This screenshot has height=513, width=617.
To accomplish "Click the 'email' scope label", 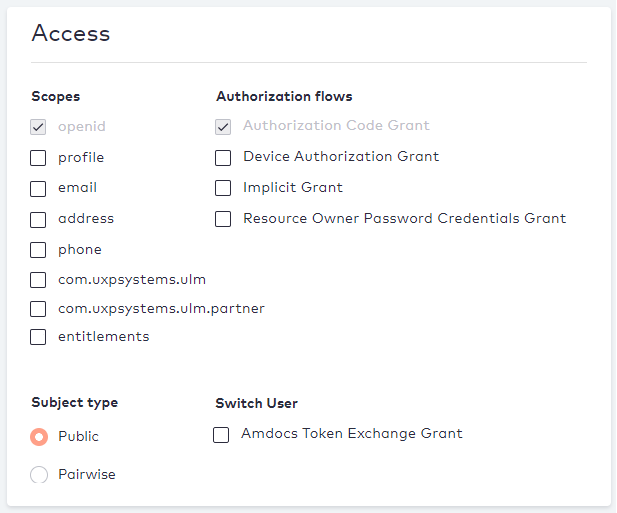I will coord(78,188).
